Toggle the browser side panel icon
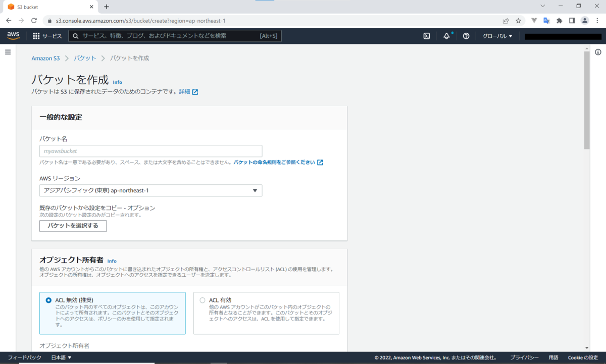This screenshot has height=364, width=606. 572,21
